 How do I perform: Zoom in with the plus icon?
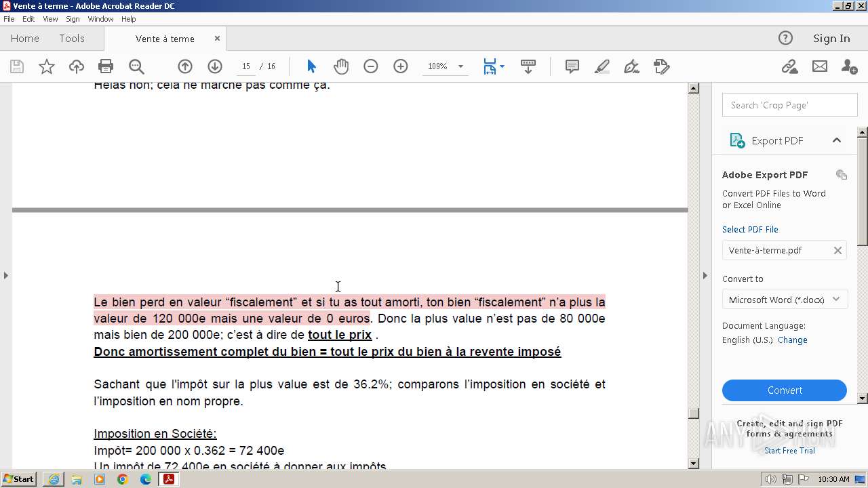click(x=401, y=66)
